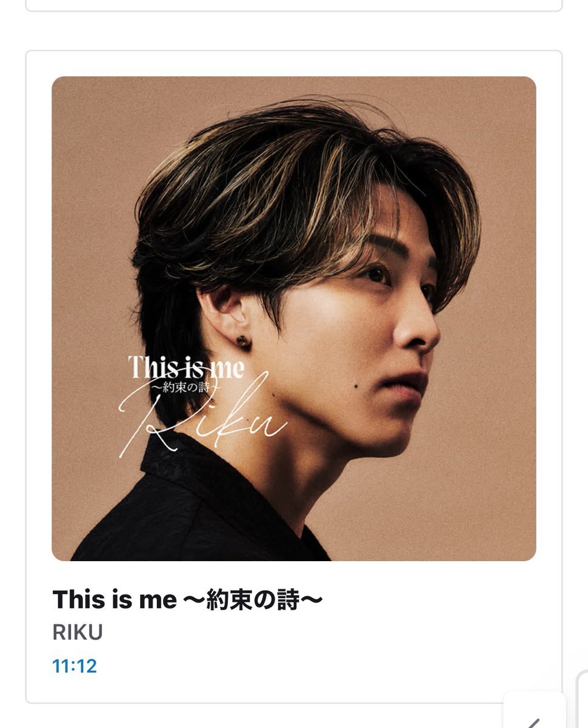Open the song title This is me ～約束の詩～
The width and height of the screenshot is (588, 728).
coord(188,600)
